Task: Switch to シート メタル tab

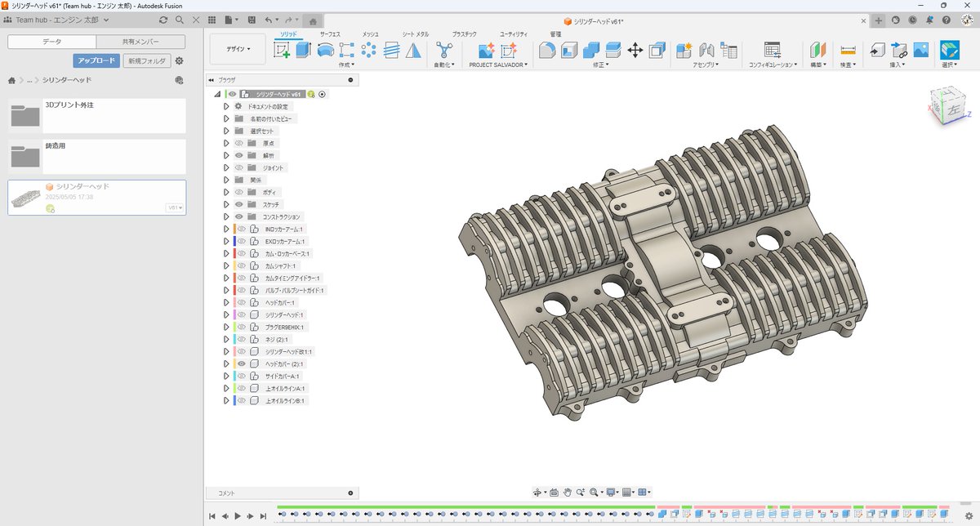Action: click(416, 34)
